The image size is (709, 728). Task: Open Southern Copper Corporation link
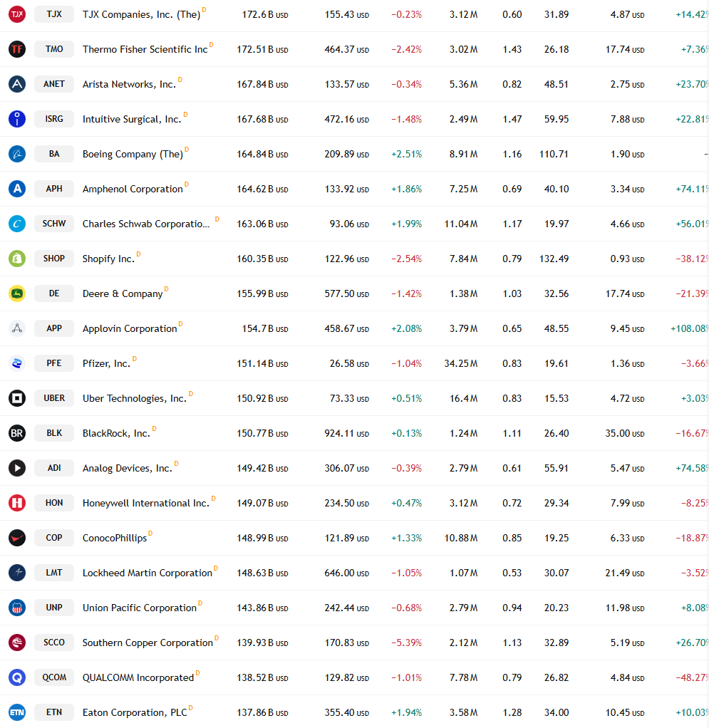pos(148,643)
